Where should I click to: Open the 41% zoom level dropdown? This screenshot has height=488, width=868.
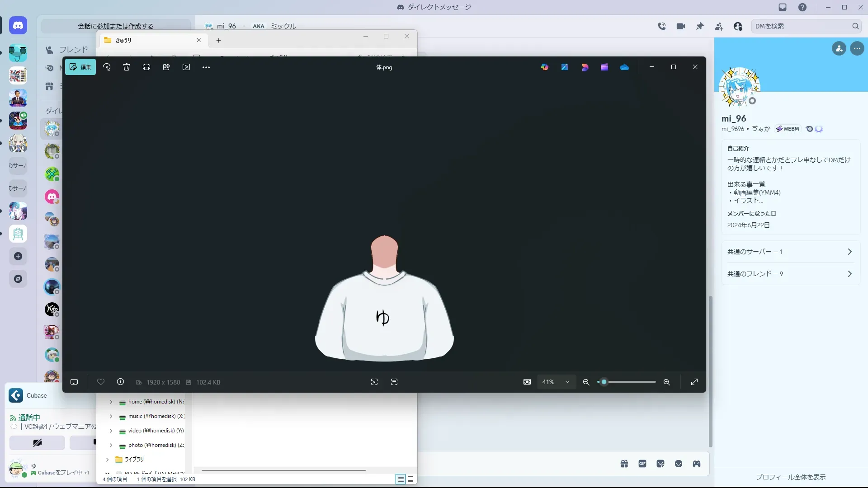tap(556, 382)
